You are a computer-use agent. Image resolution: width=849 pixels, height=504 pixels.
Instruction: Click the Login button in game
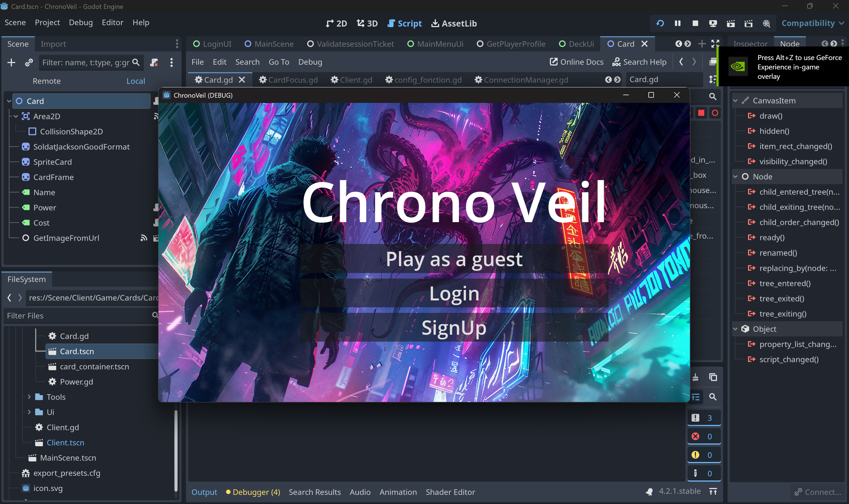454,293
